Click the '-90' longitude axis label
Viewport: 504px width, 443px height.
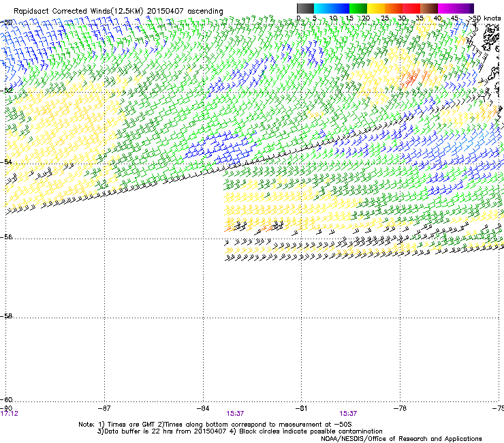pyautogui.click(x=6, y=408)
